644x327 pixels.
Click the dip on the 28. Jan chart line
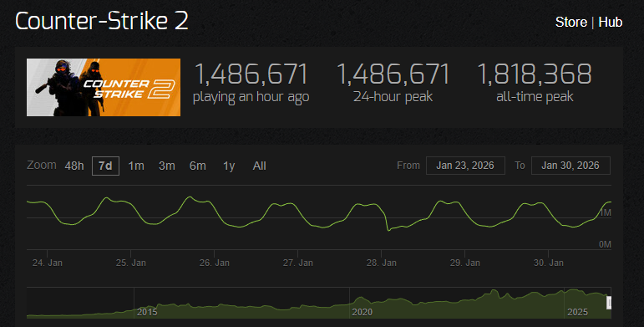[x=388, y=230]
